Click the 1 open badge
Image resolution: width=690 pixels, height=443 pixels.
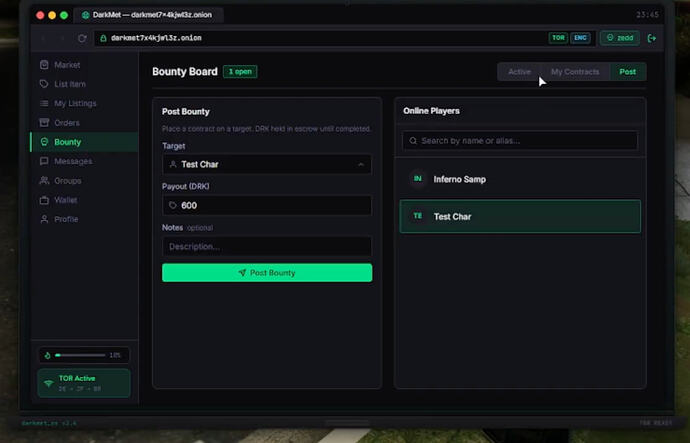tap(240, 72)
